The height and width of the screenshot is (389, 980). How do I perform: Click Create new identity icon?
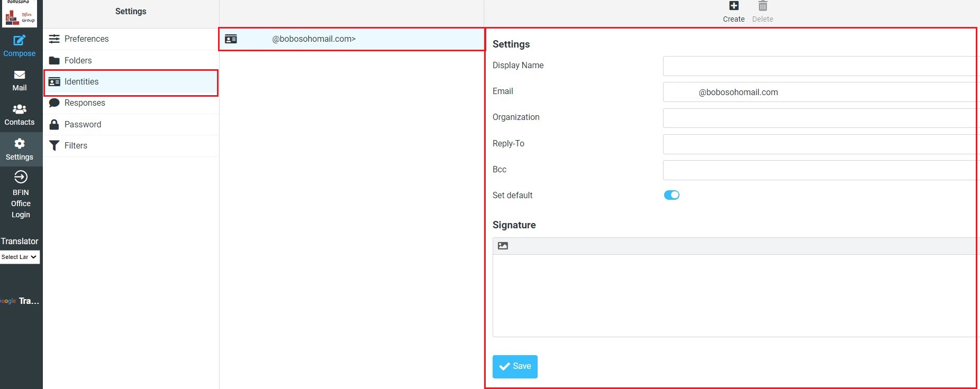[733, 6]
